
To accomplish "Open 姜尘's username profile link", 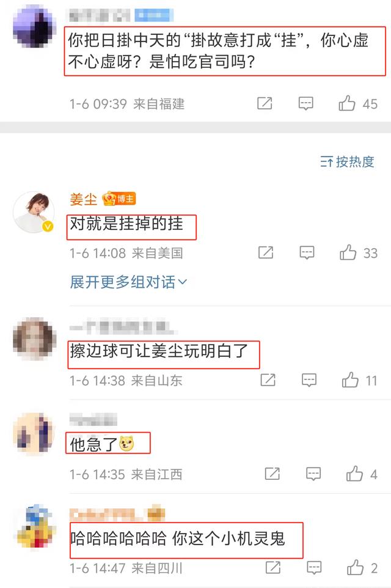I will pos(83,199).
